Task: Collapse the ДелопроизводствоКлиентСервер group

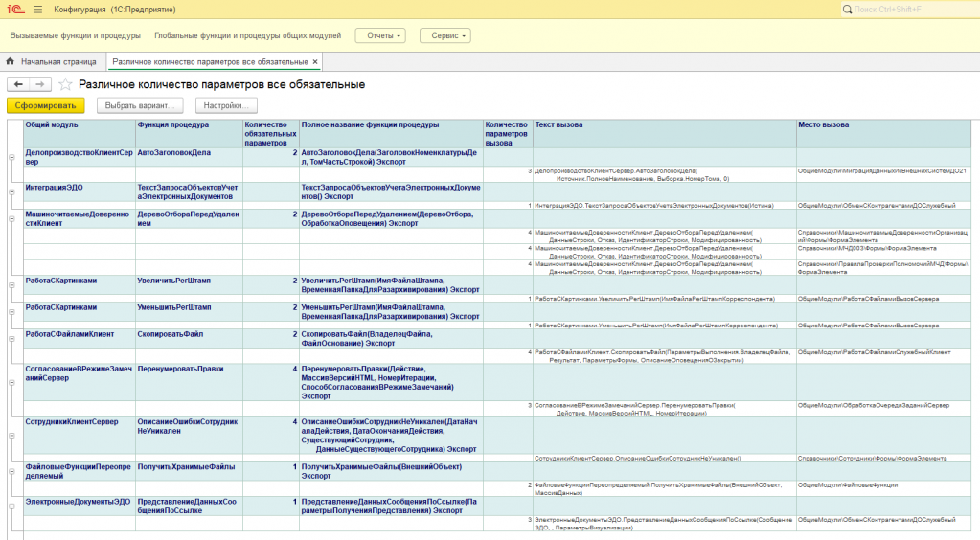Action: click(11, 159)
